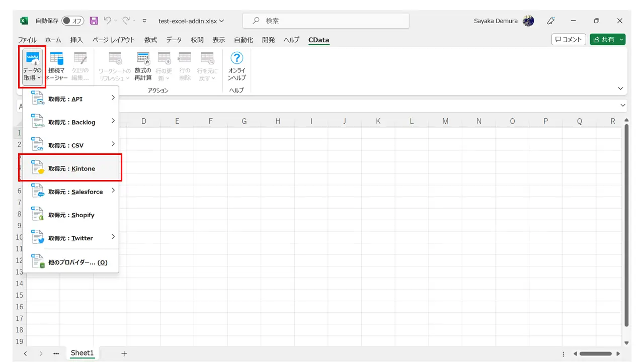
Task: Open the 接続マネージャー connection manager icon
Action: pos(57,66)
